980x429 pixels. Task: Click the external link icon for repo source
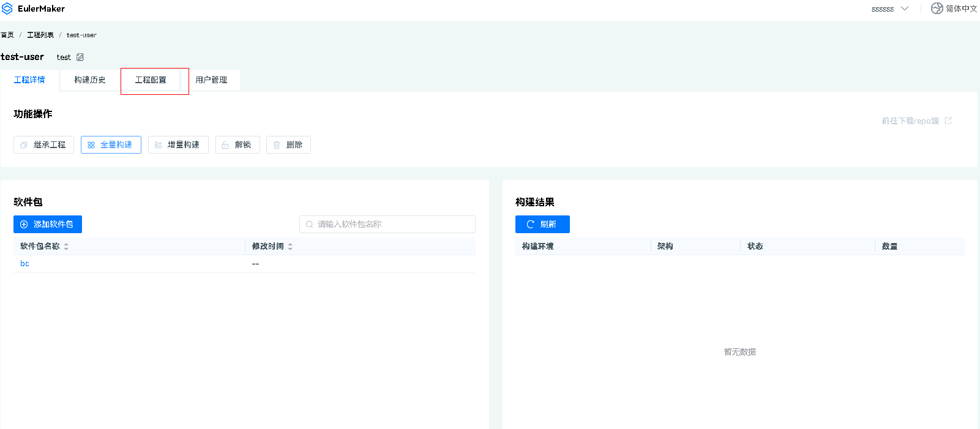(948, 121)
